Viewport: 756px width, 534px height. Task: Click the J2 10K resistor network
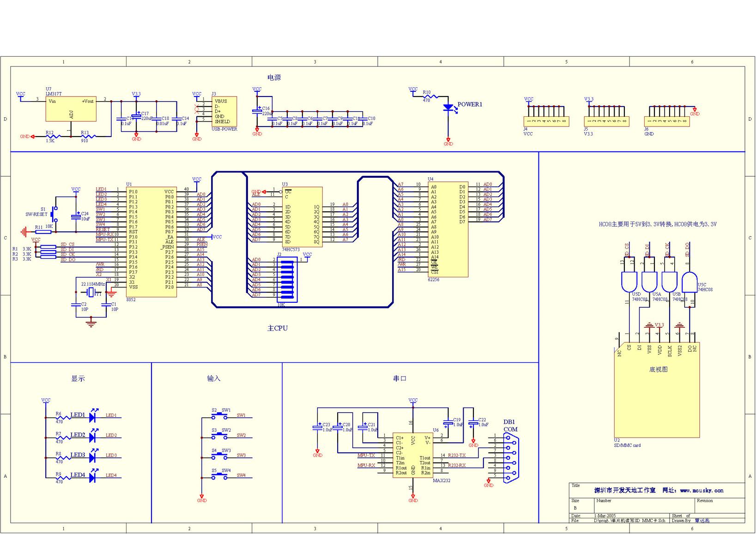(287, 280)
